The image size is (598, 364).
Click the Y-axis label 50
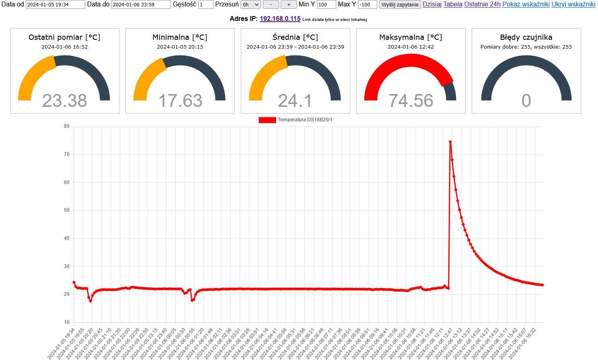point(67,210)
